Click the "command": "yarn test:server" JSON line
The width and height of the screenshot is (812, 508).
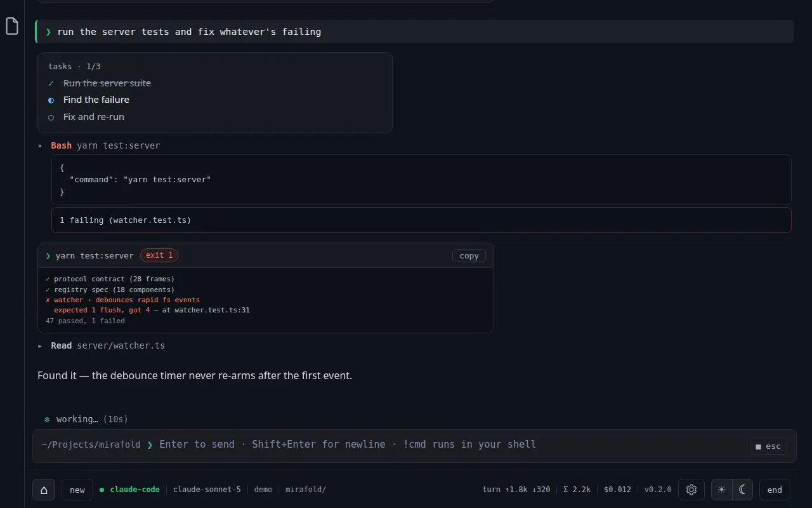140,180
